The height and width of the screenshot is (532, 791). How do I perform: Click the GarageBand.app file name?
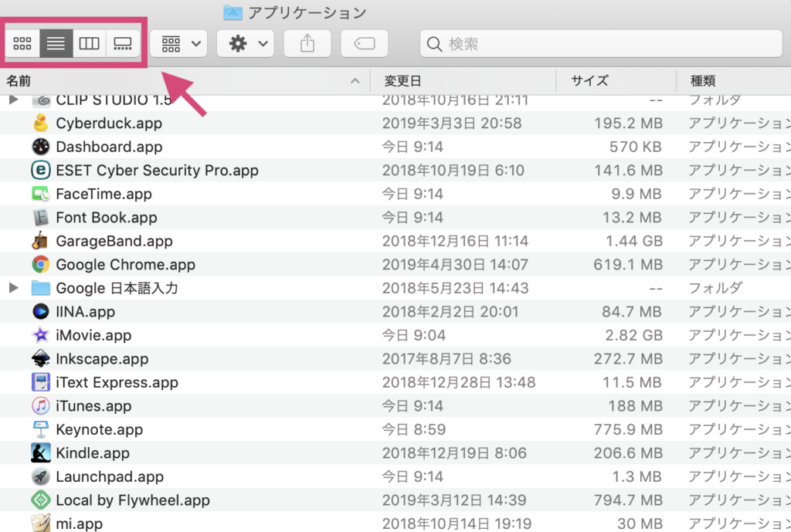114,241
